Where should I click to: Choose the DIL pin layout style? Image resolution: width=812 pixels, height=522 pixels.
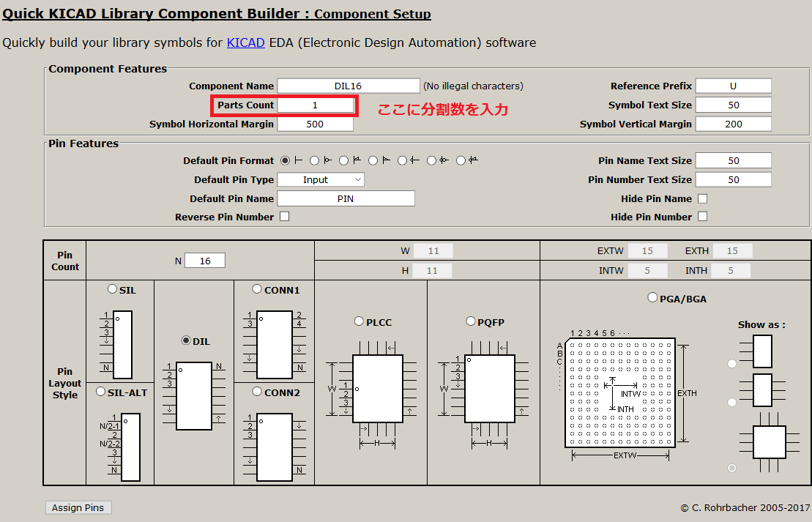[x=187, y=340]
